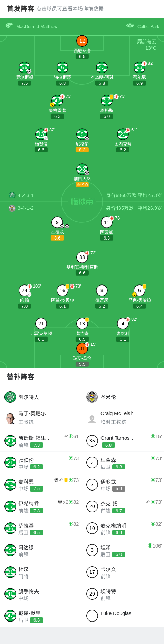Select player 8 尼格伦 jersey icon
The width and height of the screenshot is (164, 644).
82,134
